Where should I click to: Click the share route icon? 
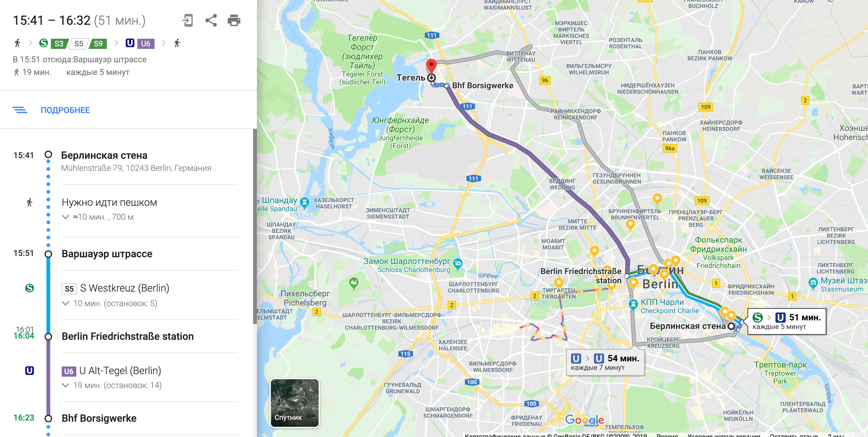click(211, 21)
